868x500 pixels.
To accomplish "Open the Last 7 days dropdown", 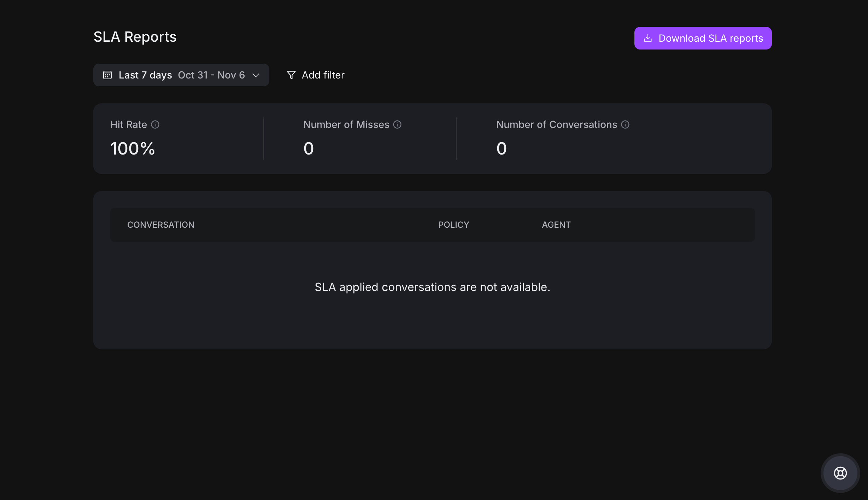I will click(145, 75).
